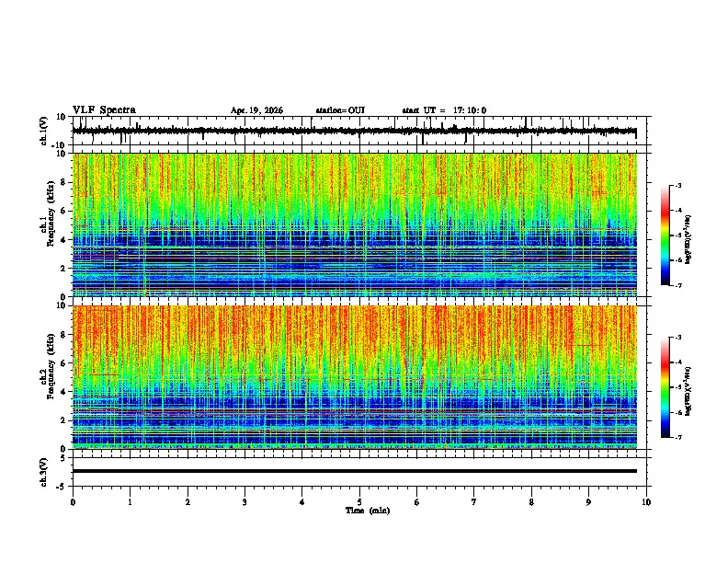Click the ch.3(V) flat black trace
The width and height of the screenshot is (728, 563).
pyautogui.click(x=354, y=471)
